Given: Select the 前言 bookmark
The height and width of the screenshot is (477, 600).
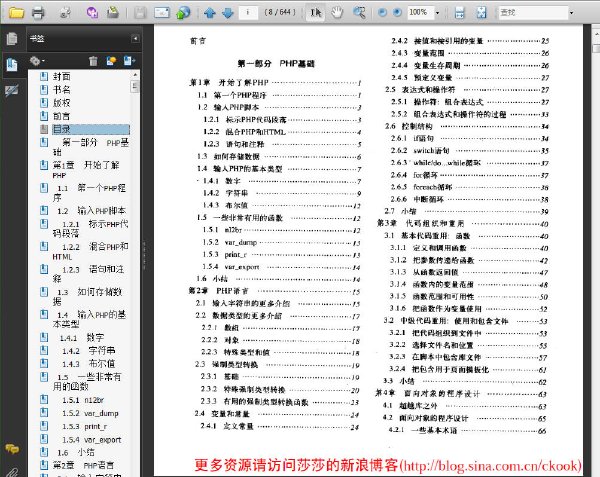Looking at the screenshot, I should (62, 116).
